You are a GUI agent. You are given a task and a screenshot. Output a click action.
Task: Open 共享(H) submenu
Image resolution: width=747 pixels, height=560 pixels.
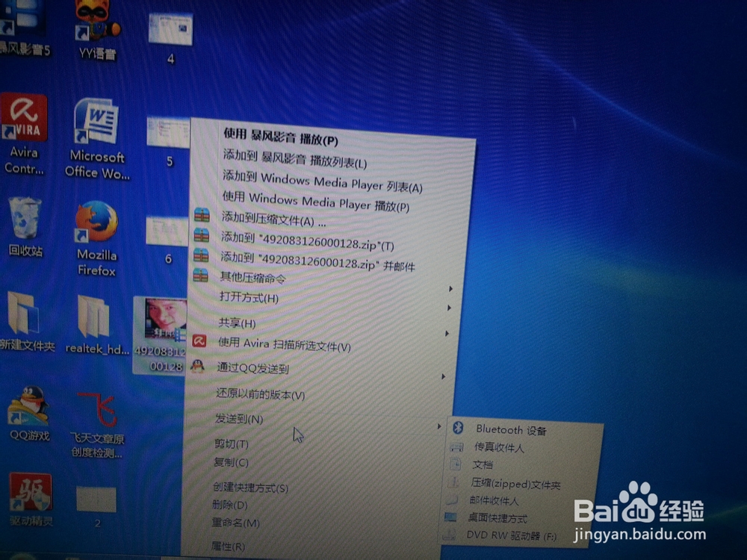point(237,323)
